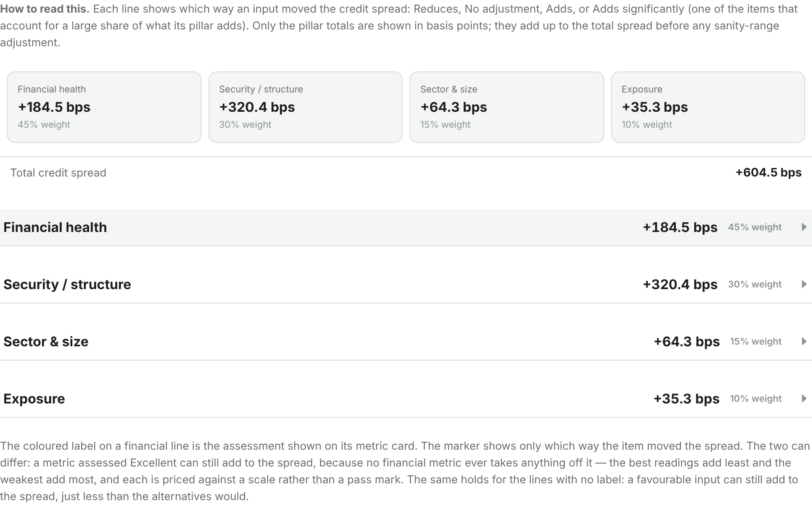Click the Financial health section heading
This screenshot has width=812, height=506.
point(55,227)
